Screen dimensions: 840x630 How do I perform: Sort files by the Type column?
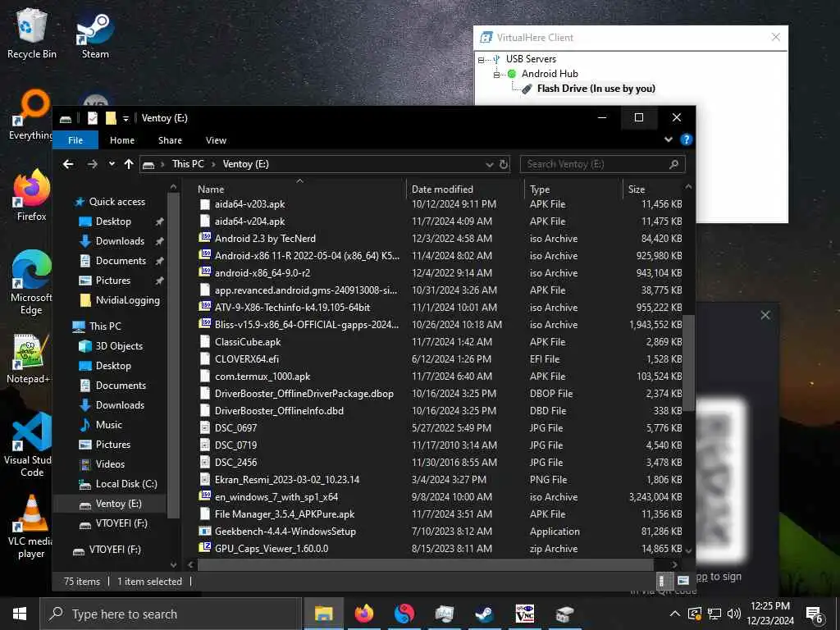[540, 189]
